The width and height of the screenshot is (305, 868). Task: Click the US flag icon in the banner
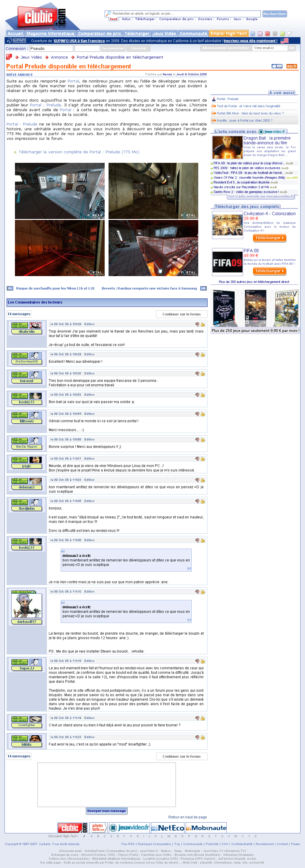[x=284, y=41]
